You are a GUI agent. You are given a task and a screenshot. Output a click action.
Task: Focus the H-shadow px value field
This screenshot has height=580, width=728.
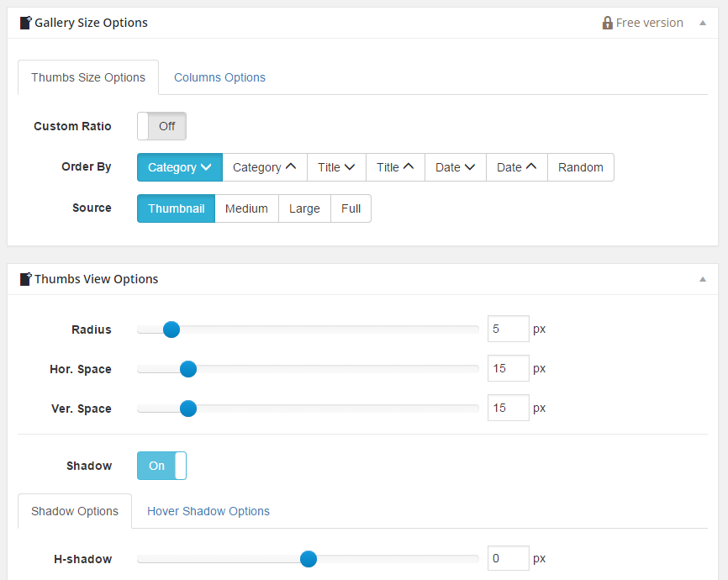point(509,558)
